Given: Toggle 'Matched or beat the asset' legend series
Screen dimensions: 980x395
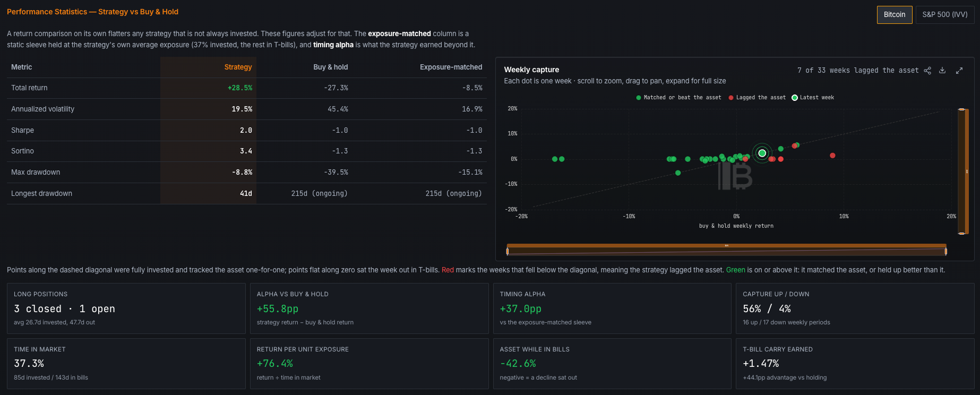Looking at the screenshot, I should 678,98.
